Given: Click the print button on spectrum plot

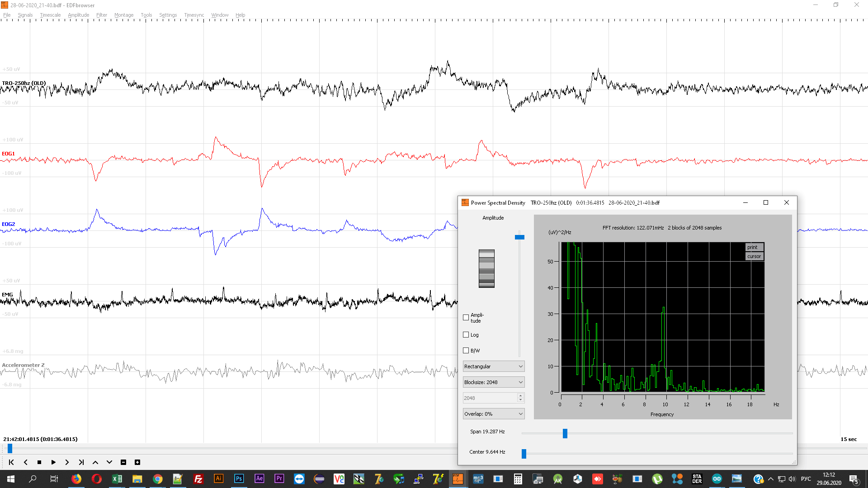Looking at the screenshot, I should pyautogui.click(x=754, y=247).
